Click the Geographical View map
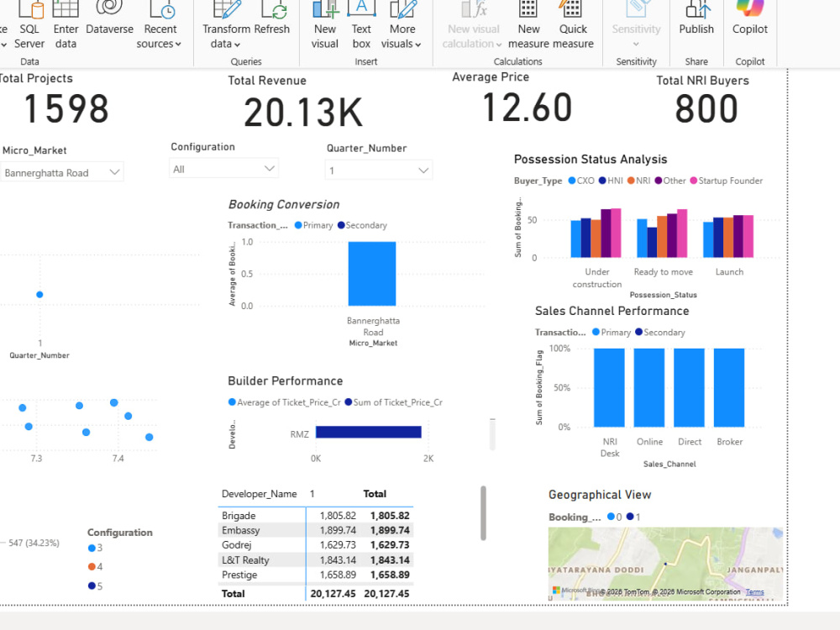Screen dimensions: 840x630 (665, 564)
